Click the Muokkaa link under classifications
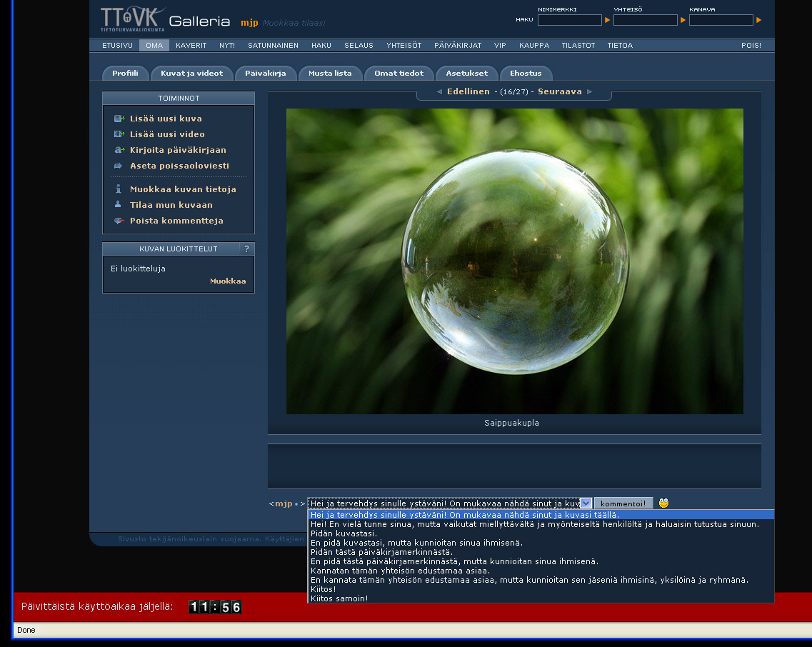Image resolution: width=812 pixels, height=647 pixels. 227,281
